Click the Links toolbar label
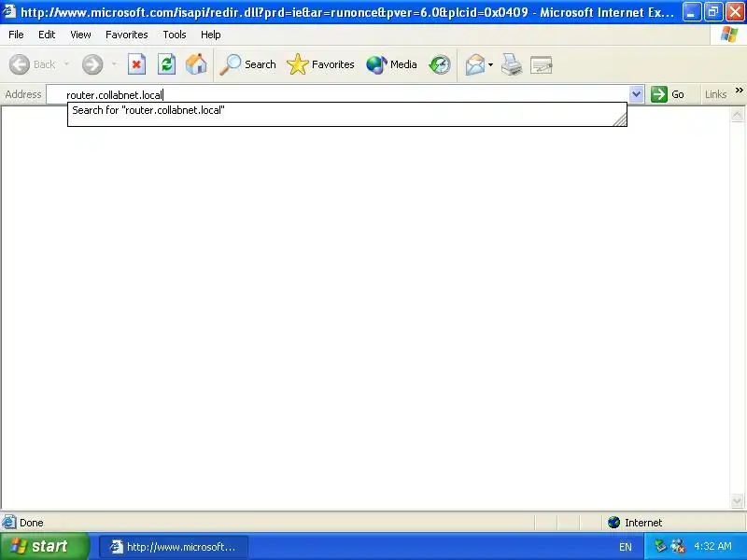Viewport: 747px width, 560px height. tap(715, 94)
